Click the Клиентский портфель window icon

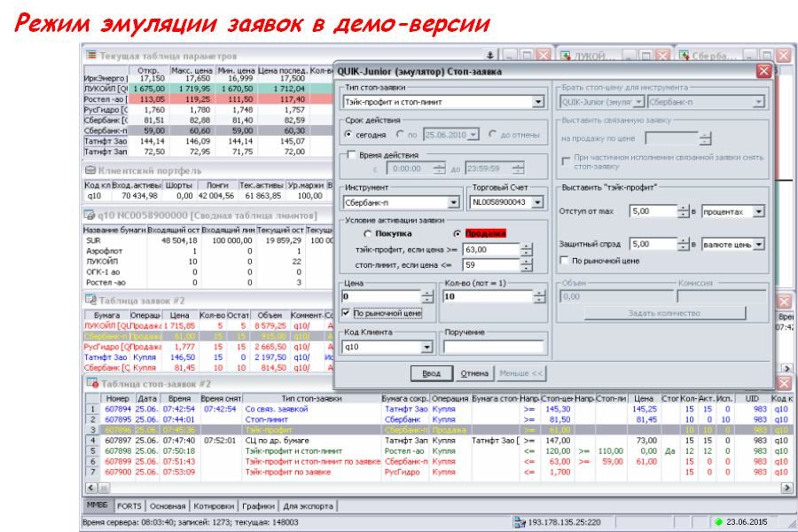pos(90,170)
